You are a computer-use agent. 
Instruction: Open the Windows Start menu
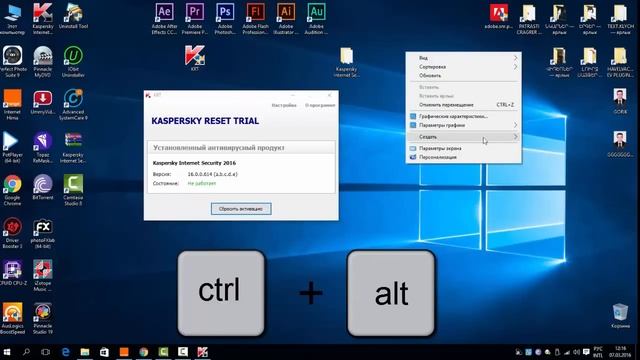7,352
